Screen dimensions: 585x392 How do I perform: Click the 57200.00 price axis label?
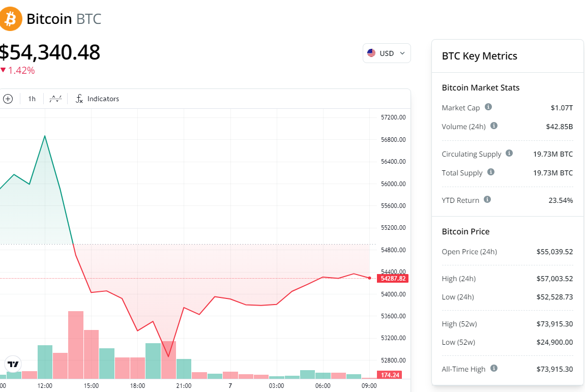coord(393,117)
